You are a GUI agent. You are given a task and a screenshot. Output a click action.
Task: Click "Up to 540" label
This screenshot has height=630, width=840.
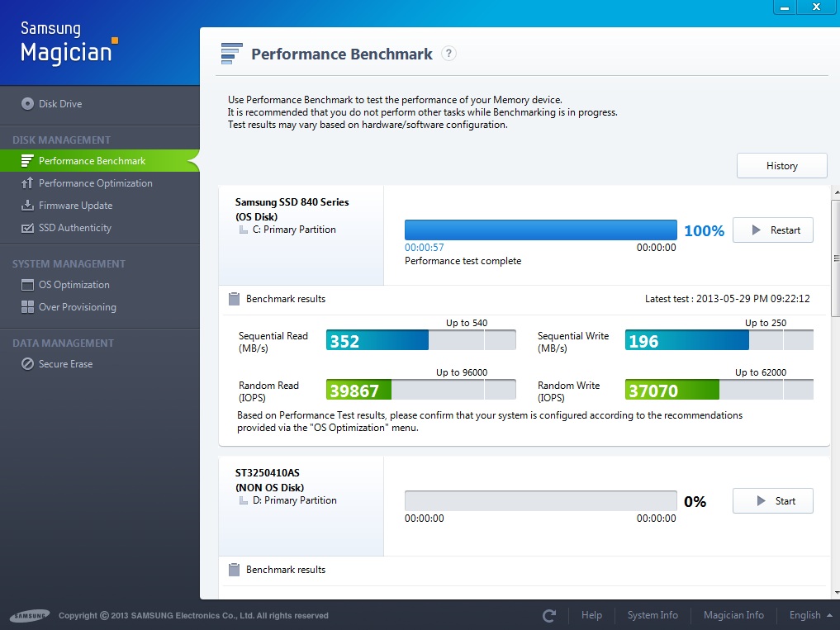click(467, 323)
